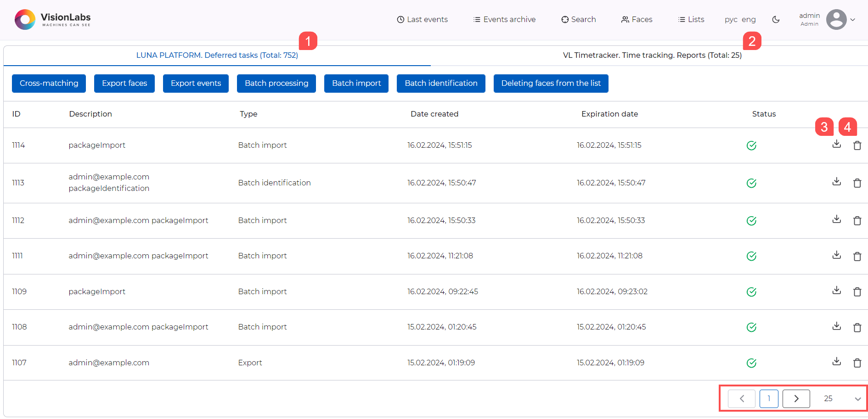Go to next page of tasks
This screenshot has height=419, width=868.
point(796,398)
